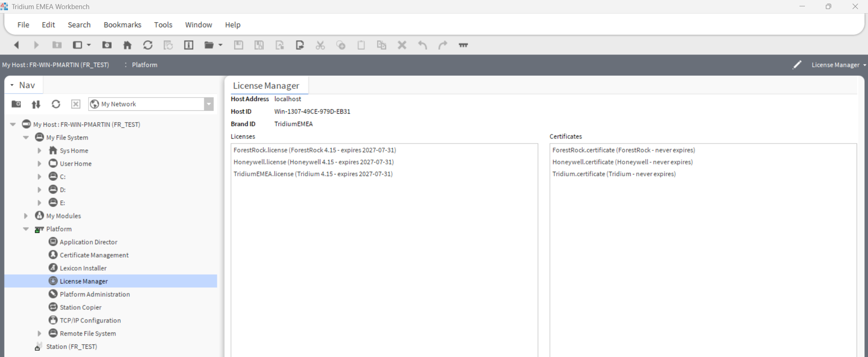Open the Nav side bar dropdown arrow
The height and width of the screenshot is (357, 868).
(x=12, y=85)
